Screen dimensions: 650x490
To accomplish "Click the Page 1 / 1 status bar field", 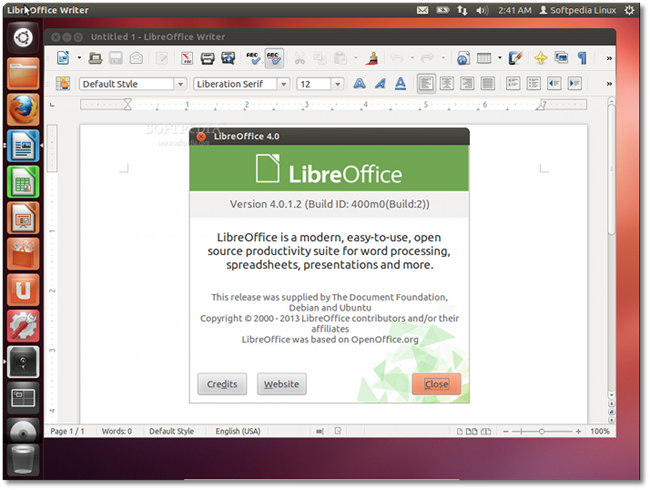I will (x=67, y=431).
